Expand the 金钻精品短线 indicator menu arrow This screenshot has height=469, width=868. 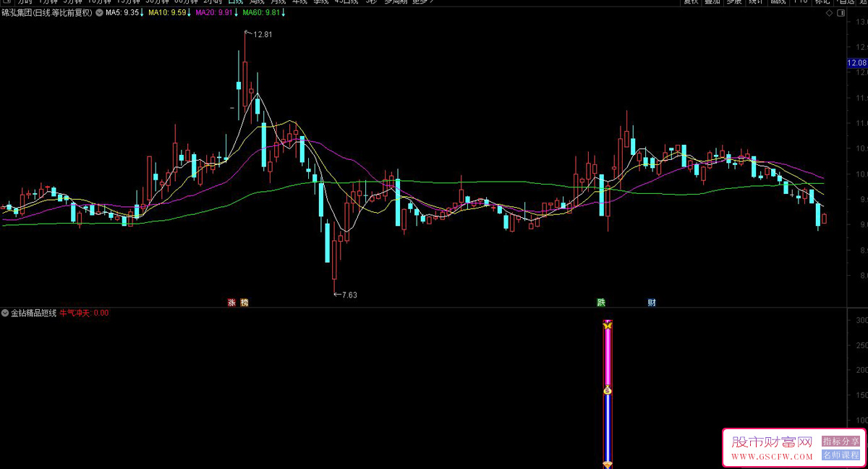(6, 313)
